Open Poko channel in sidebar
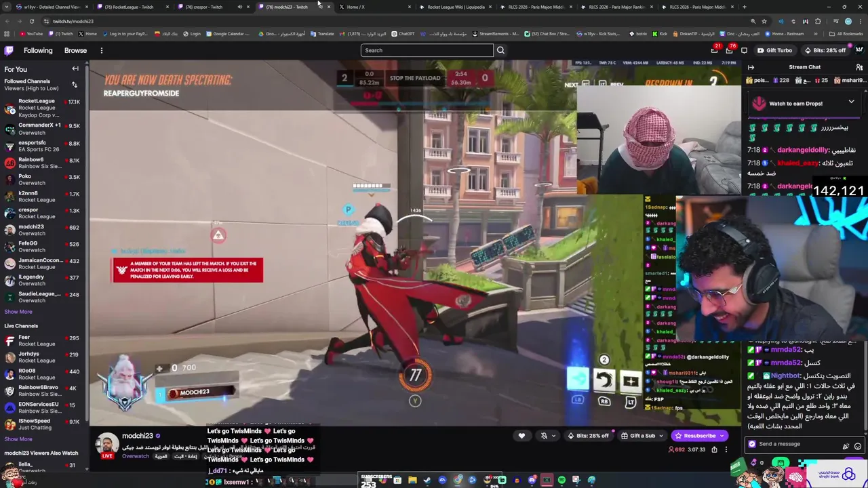 click(x=43, y=179)
